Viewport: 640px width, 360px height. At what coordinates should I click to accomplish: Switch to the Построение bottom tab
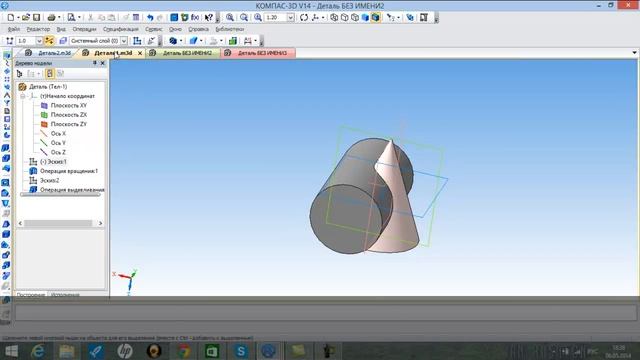pyautogui.click(x=31, y=295)
